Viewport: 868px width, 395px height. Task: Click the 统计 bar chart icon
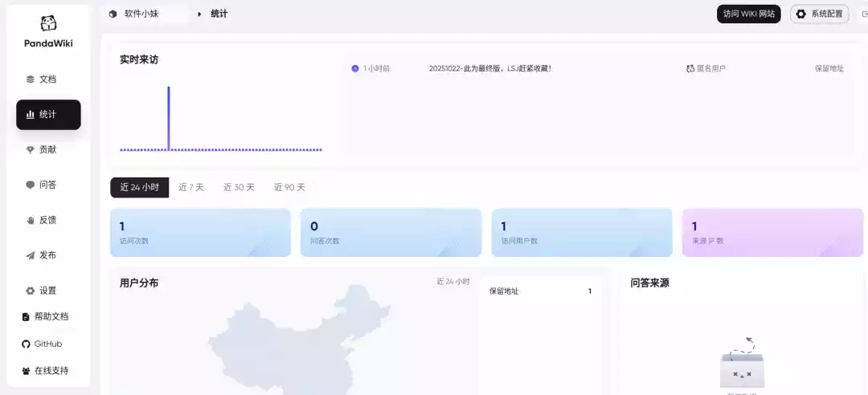[31, 115]
